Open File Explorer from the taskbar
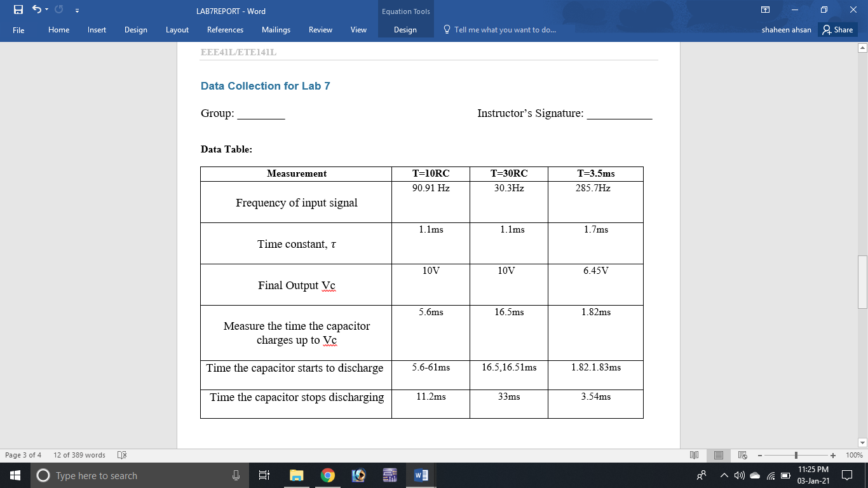 [x=295, y=475]
